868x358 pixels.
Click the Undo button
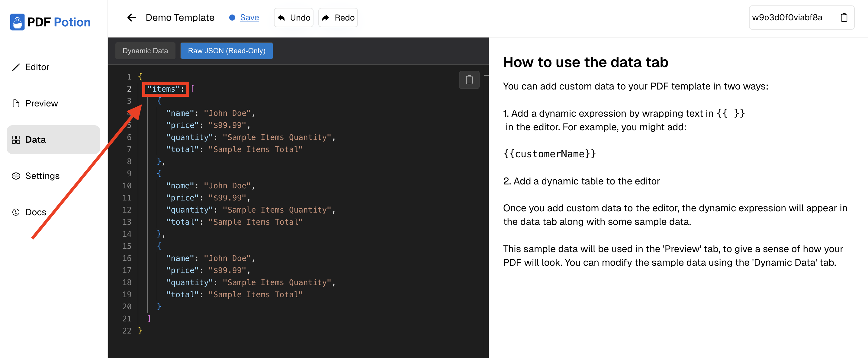(x=294, y=18)
